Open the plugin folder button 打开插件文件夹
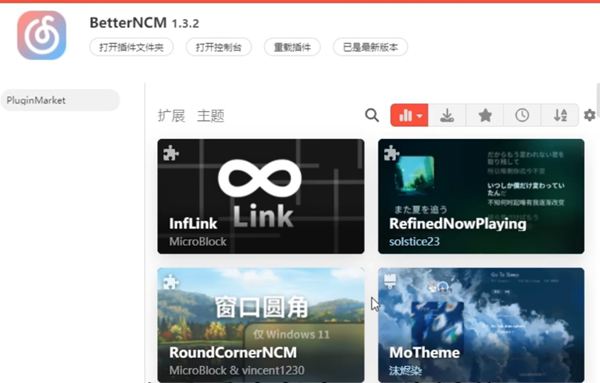Viewport: 600px width, 383px height. [x=131, y=47]
